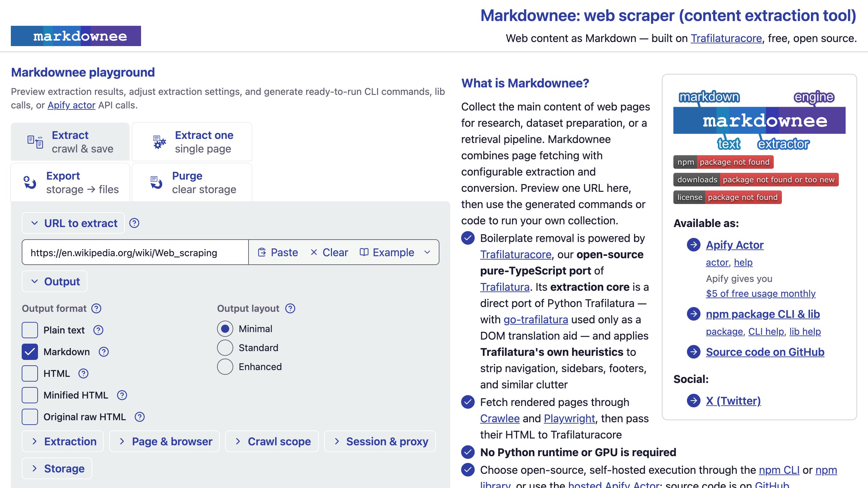Switch to the Extract one single page tab
This screenshot has width=868, height=488.
pos(192,142)
